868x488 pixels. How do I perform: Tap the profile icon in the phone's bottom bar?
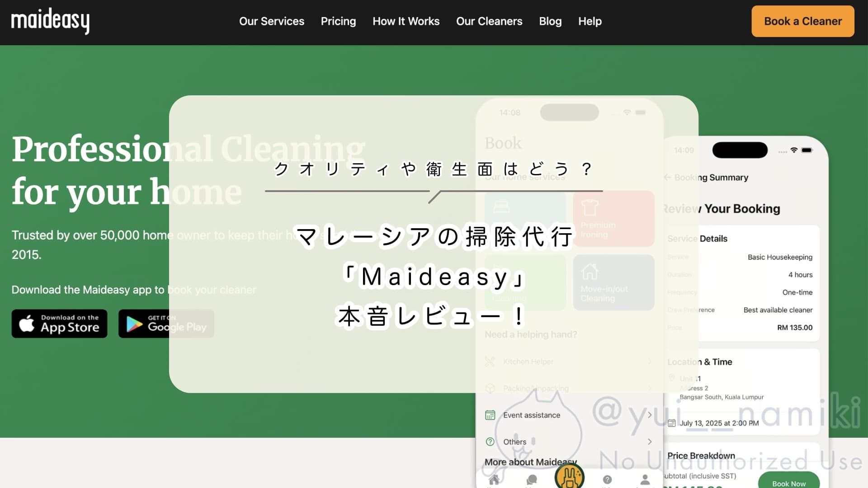(x=645, y=479)
